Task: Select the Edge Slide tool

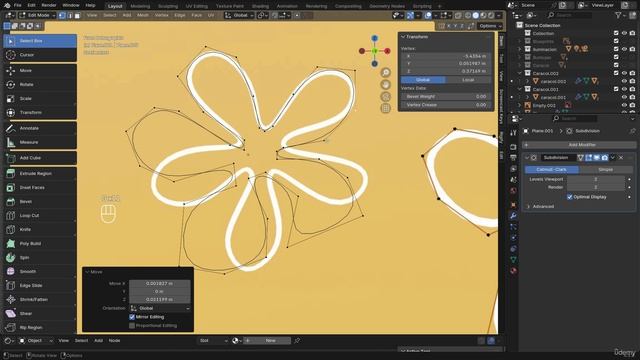Action: pos(40,286)
